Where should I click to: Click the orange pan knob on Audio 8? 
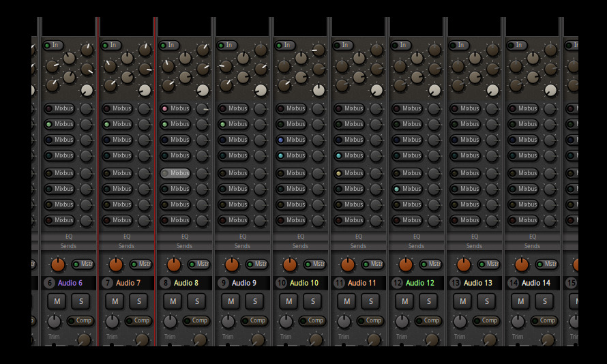tap(174, 264)
